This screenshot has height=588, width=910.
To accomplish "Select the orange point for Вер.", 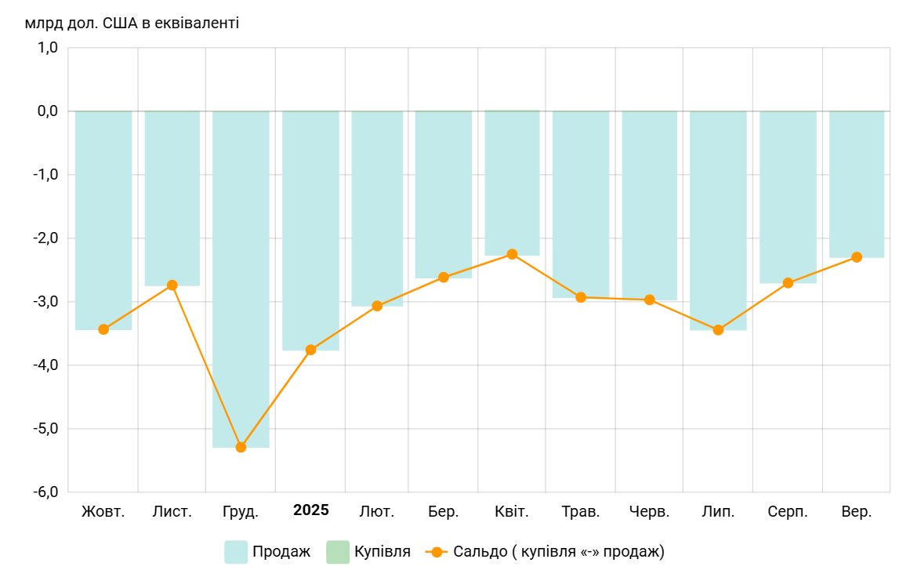I will pos(857,257).
